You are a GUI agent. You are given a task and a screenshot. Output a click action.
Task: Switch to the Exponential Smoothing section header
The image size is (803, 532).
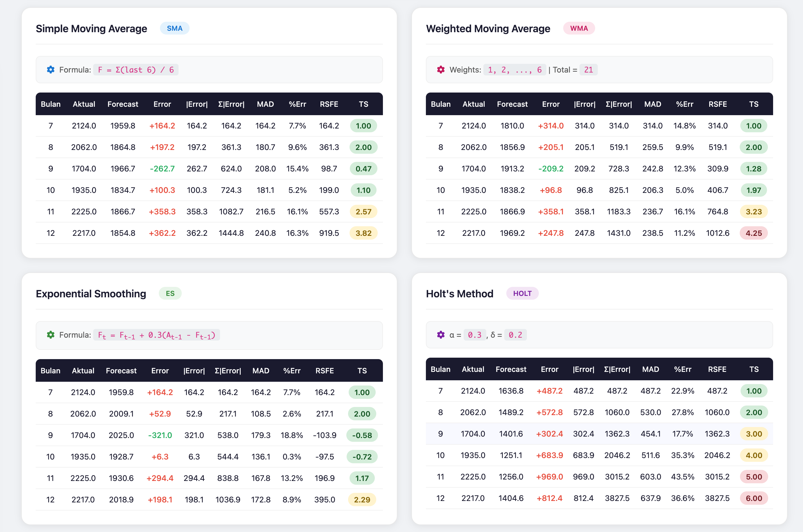(x=91, y=294)
